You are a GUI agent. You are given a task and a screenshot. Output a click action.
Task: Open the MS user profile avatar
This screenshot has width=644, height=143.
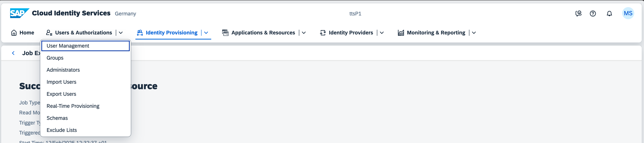coord(628,14)
